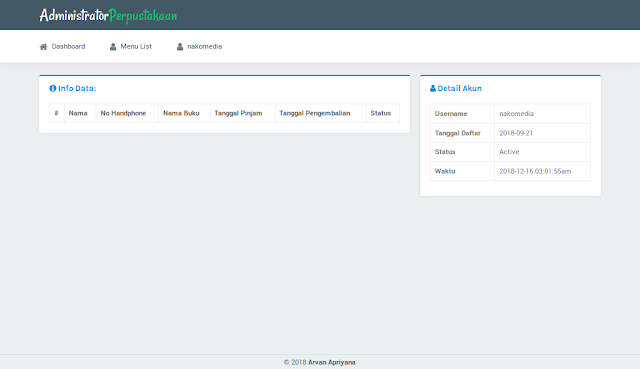Click the Status column header in Info Data

tap(382, 113)
